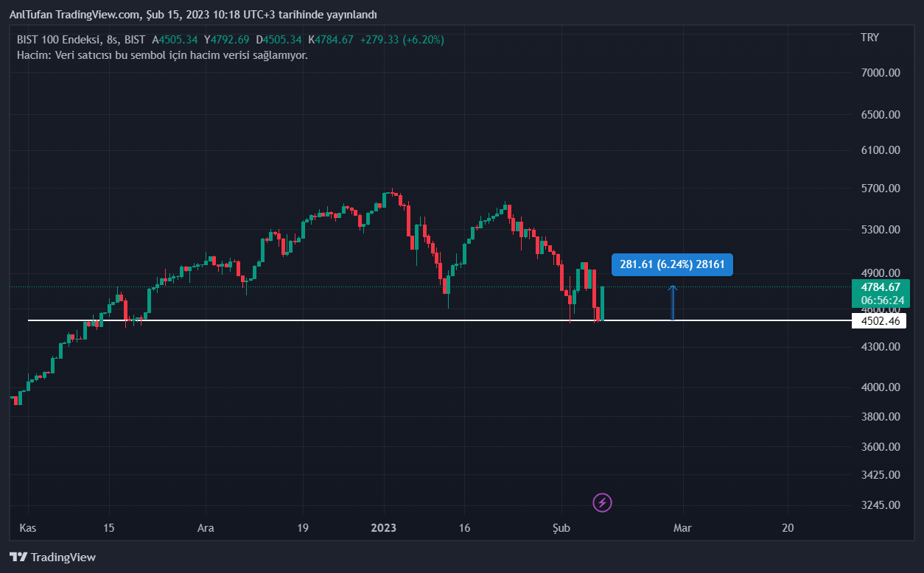This screenshot has height=573, width=924.
Task: Click the green 4784.67 current price label
Action: 880,287
